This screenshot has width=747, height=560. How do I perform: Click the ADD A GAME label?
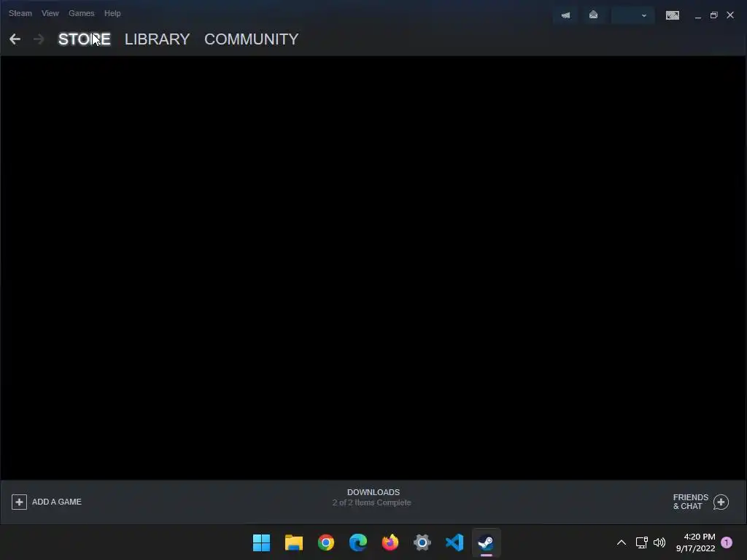coord(57,502)
